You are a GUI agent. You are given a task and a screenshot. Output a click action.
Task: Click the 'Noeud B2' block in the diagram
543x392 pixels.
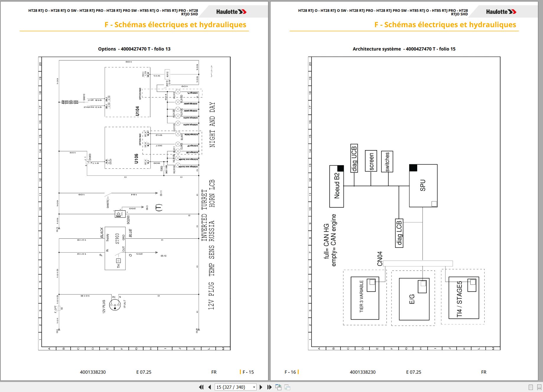coord(337,186)
